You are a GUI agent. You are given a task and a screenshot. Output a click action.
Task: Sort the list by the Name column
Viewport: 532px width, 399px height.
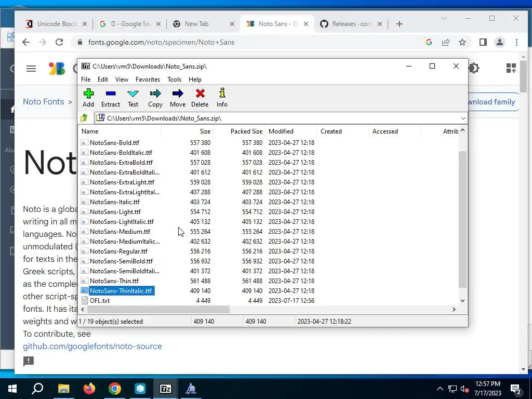120,131
